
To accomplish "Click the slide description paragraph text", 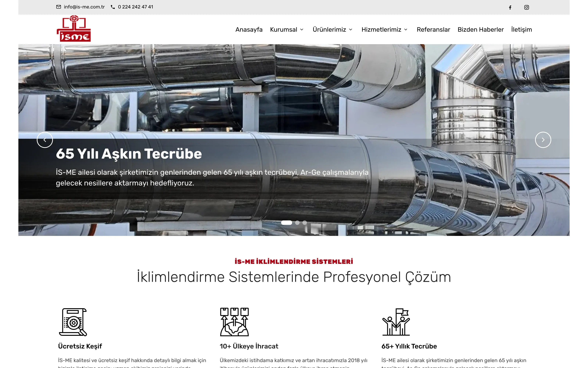I will 212,178.
